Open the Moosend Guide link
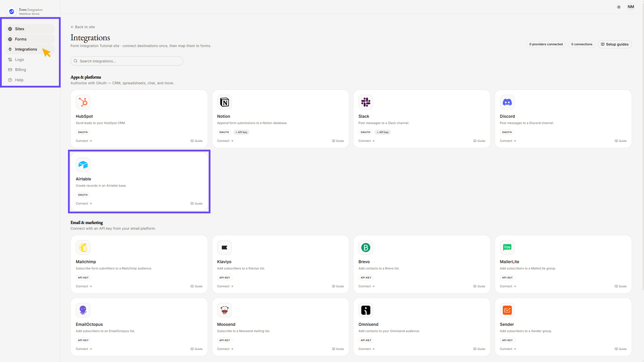 (x=338, y=349)
